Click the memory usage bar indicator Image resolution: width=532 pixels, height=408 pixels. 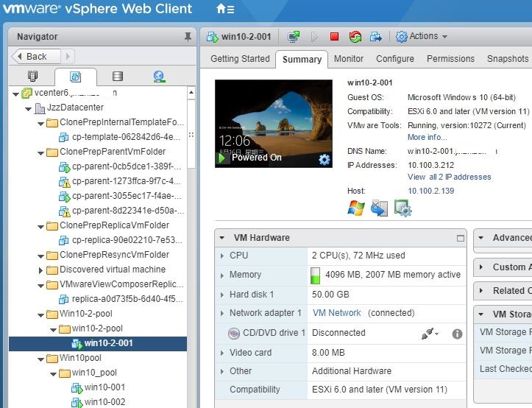[315, 275]
